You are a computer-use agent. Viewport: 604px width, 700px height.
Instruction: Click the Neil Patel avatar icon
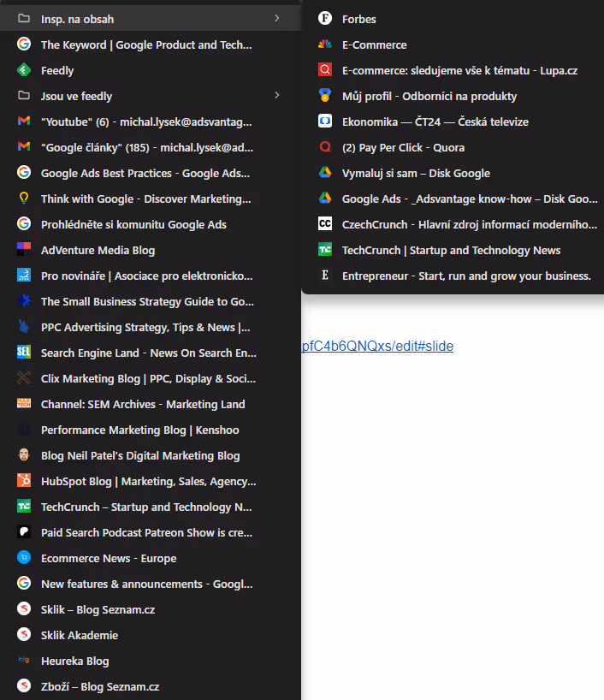pos(24,455)
